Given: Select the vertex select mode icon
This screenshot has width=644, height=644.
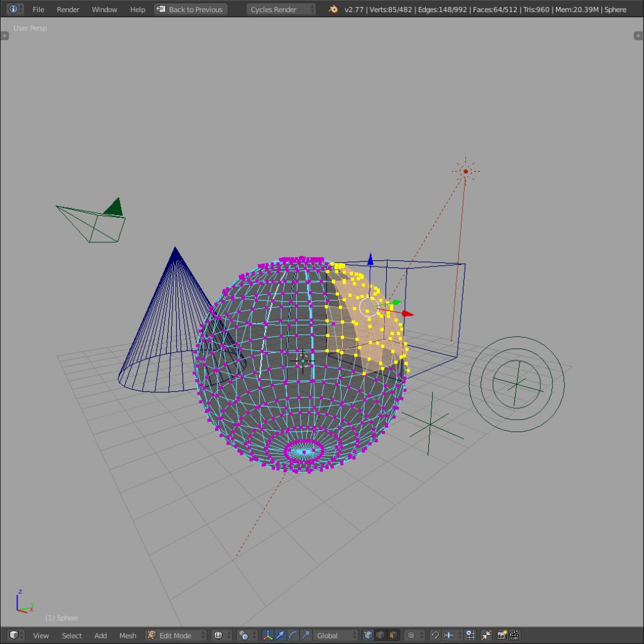Looking at the screenshot, I should 368,635.
